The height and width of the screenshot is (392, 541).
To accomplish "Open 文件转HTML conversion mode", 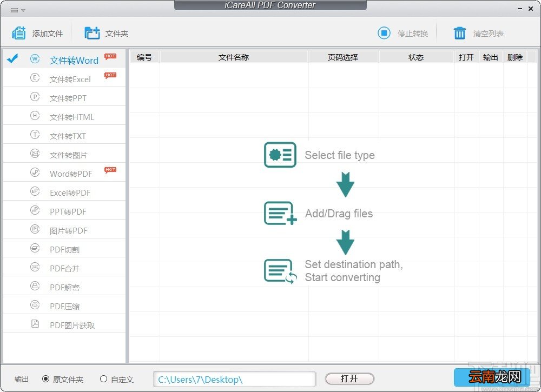I will [64, 116].
